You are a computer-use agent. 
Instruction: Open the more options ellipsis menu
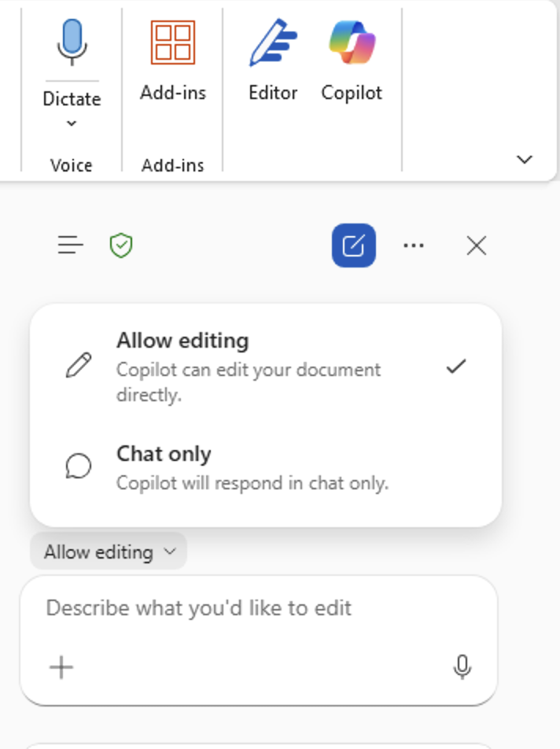tap(414, 246)
